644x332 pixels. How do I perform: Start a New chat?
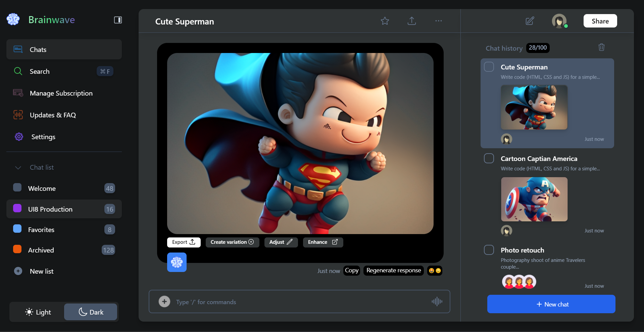click(x=551, y=304)
